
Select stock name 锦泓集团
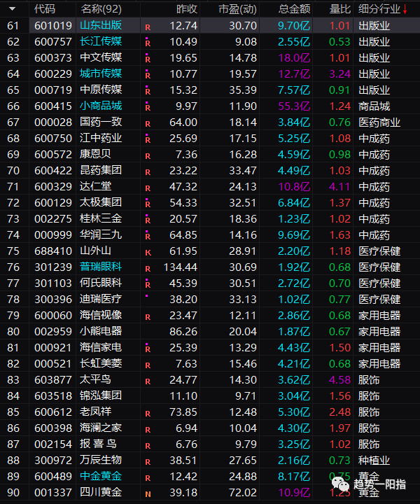(101, 395)
